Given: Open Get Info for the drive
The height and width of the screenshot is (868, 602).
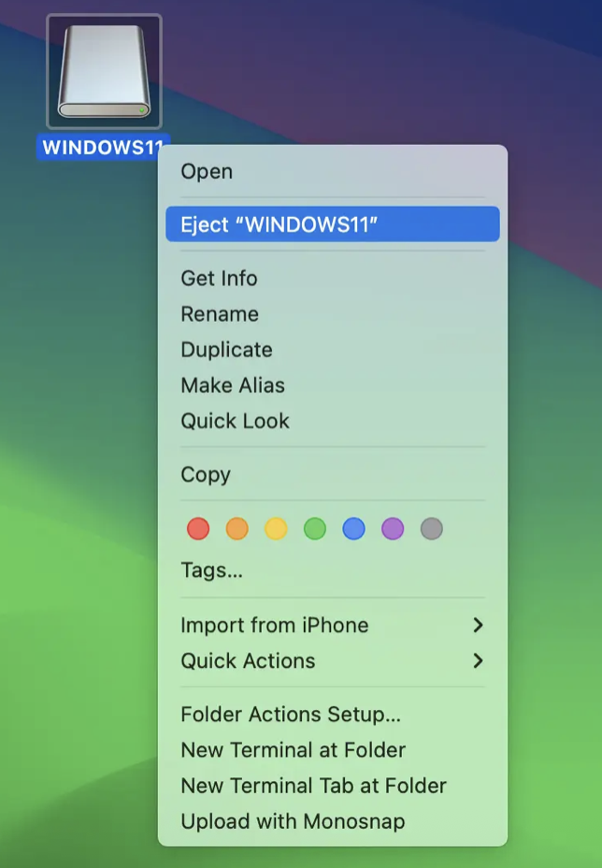Looking at the screenshot, I should (333, 278).
